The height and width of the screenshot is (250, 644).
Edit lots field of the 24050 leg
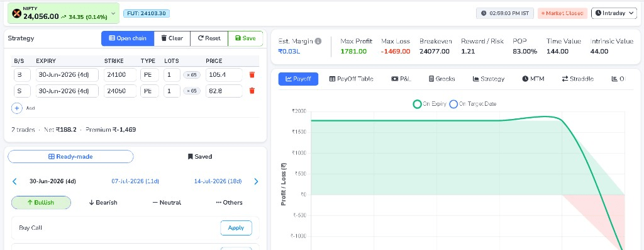click(172, 91)
